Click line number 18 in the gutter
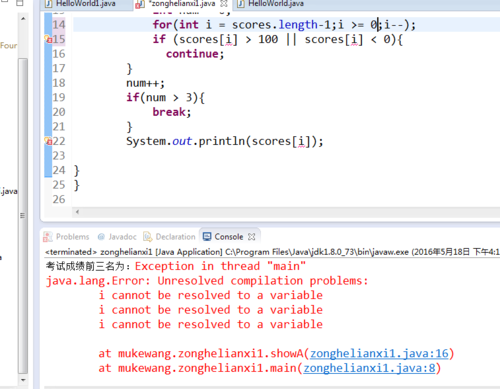This screenshot has width=500, height=389. (59, 83)
